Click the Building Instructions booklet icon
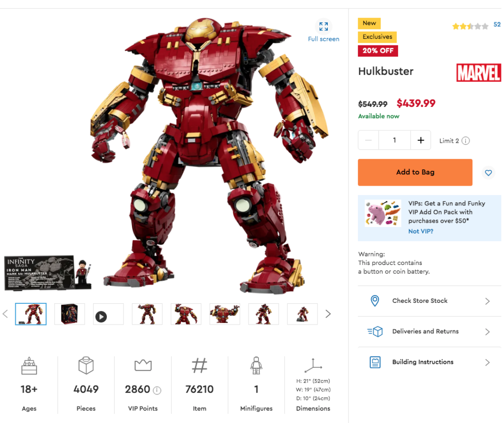 coord(375,362)
